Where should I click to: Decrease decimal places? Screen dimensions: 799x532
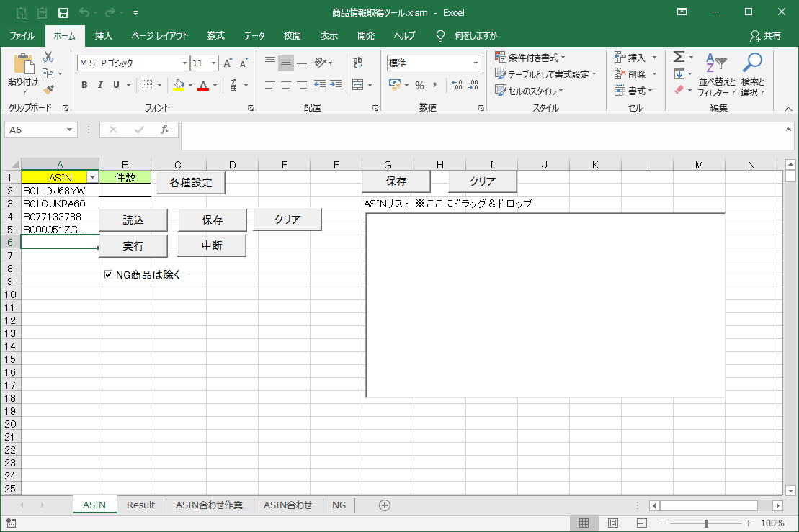[x=473, y=85]
